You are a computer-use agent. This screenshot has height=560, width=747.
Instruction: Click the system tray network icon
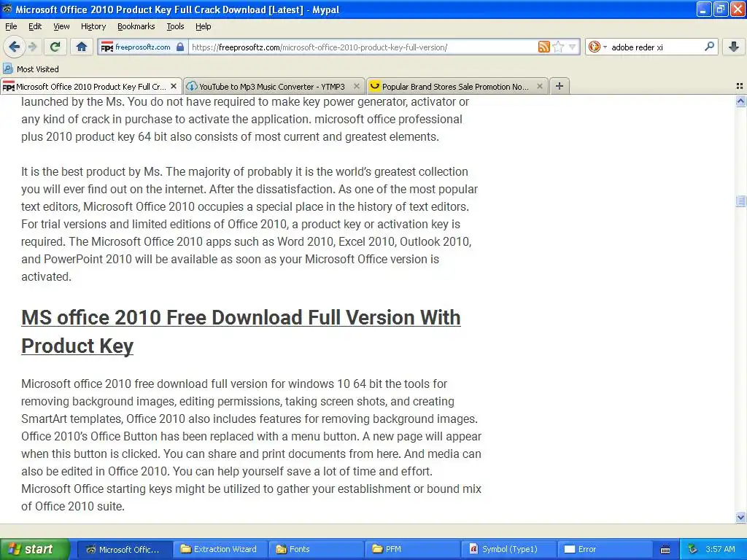(x=692, y=549)
